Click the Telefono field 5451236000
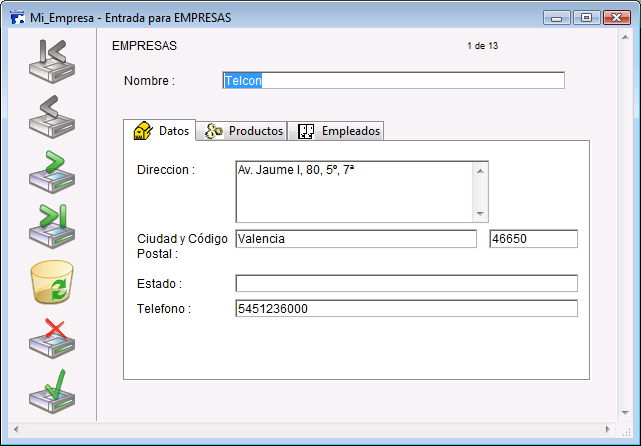 point(407,309)
